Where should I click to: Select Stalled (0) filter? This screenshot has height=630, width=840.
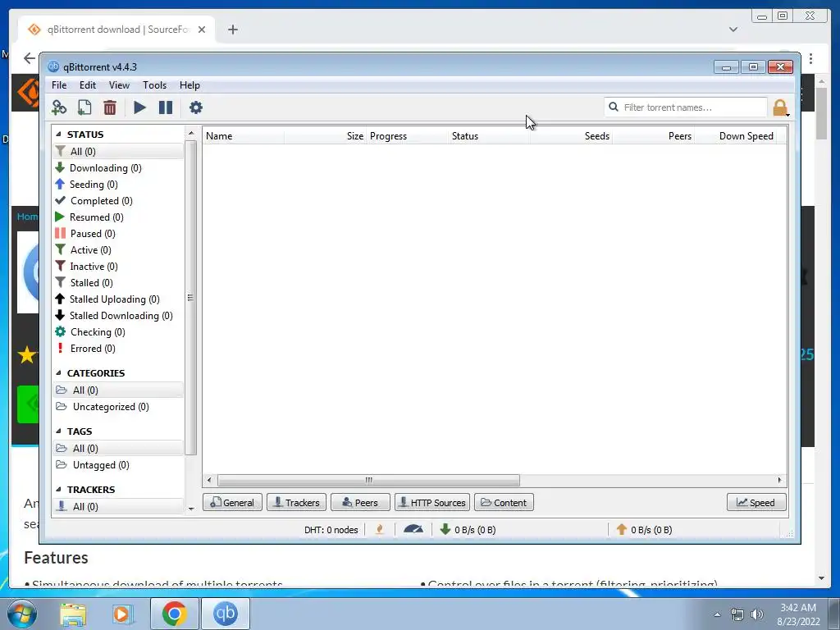point(118,283)
